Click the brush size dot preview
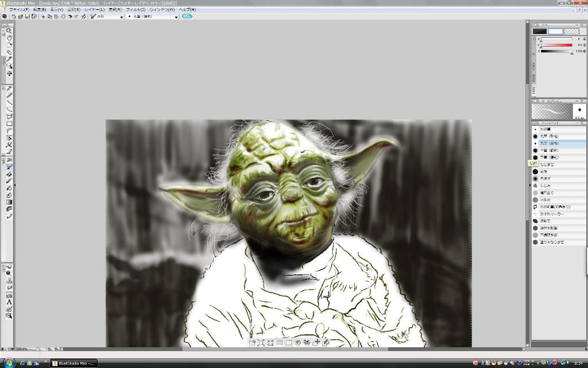This screenshot has height=368, width=588. (x=579, y=111)
